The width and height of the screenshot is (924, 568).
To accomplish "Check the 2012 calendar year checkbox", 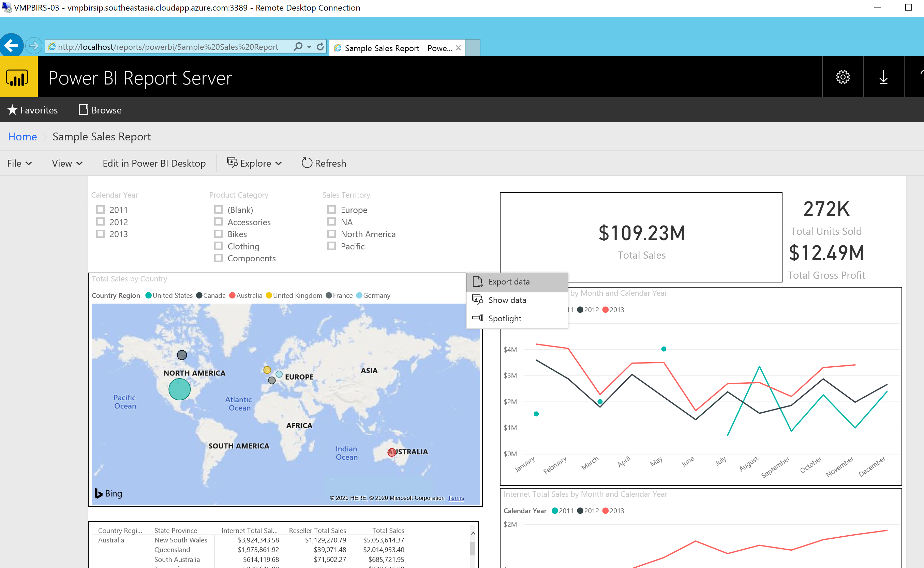I will pyautogui.click(x=100, y=221).
